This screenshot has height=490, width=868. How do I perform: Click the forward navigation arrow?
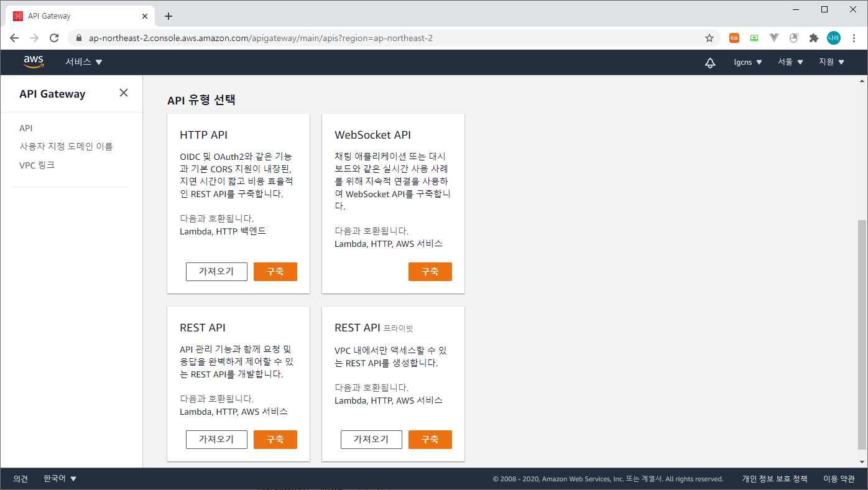34,38
